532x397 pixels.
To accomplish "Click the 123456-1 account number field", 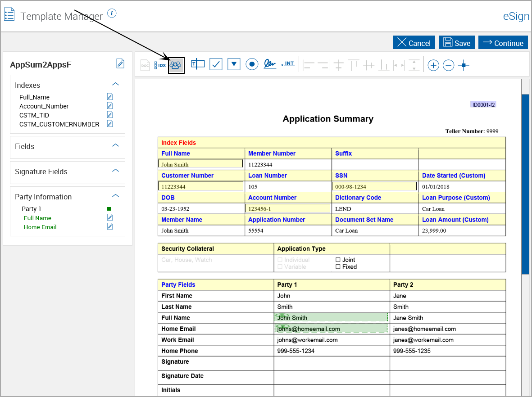I will pyautogui.click(x=287, y=208).
